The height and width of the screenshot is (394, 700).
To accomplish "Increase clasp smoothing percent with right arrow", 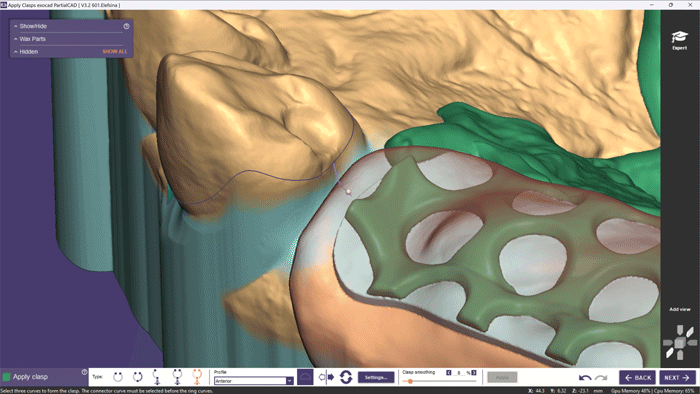I will point(474,373).
